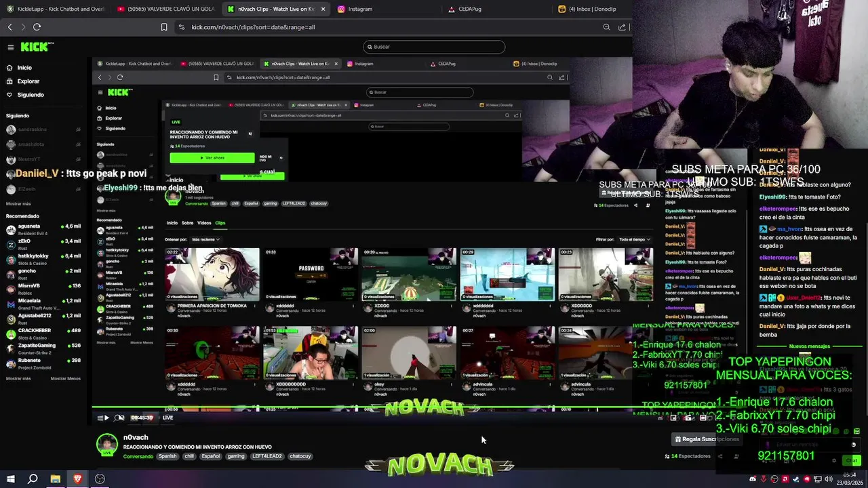
Task: Select the Videos tab in the streamed page
Action: coord(204,223)
